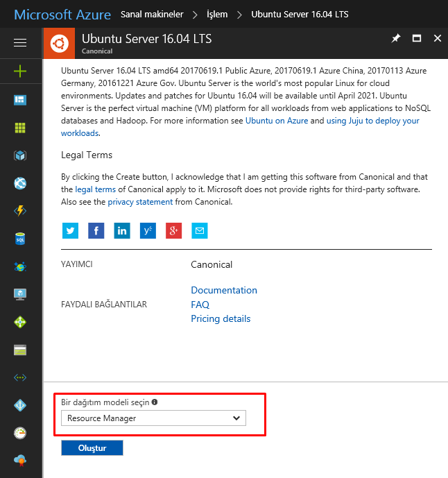Screen dimensions: 448x478
Task: Click the Canonical publisher value
Action: (x=212, y=264)
